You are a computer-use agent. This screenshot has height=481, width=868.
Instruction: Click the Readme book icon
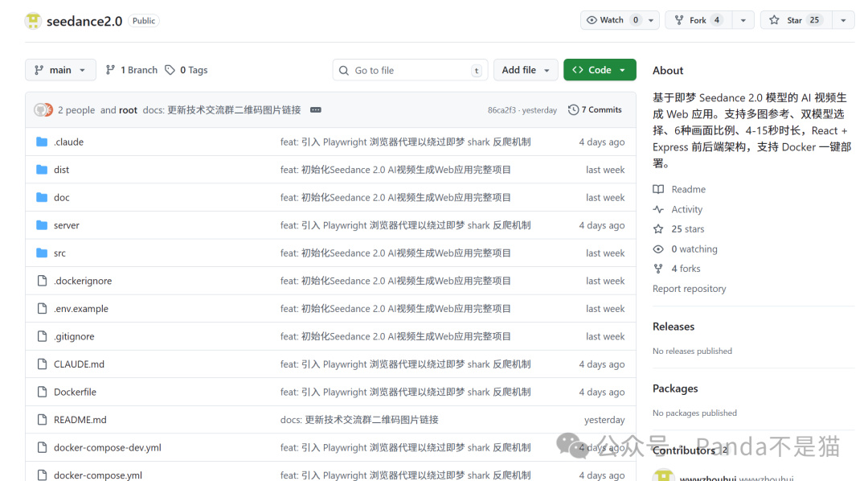point(658,189)
